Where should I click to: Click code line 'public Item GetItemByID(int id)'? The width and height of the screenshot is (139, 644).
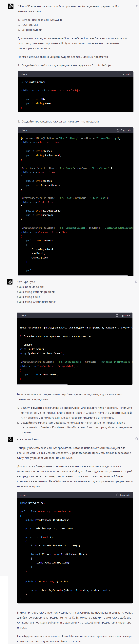(x=47, y=582)
